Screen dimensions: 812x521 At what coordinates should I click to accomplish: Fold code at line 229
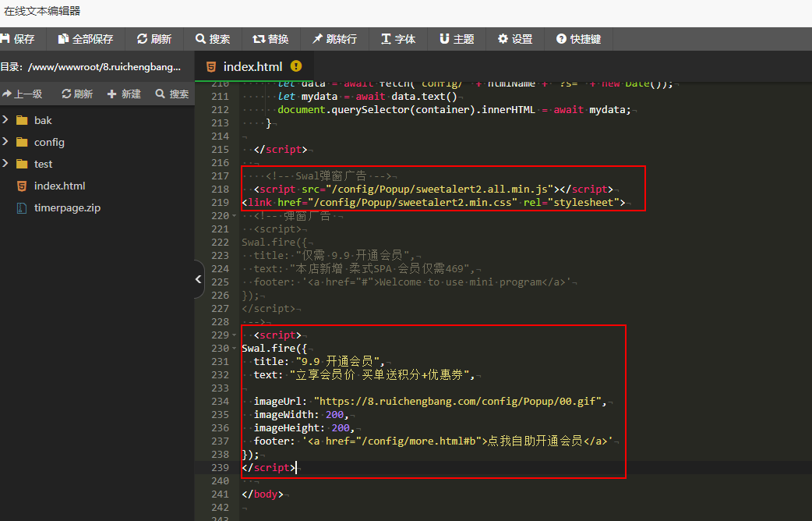coord(236,335)
